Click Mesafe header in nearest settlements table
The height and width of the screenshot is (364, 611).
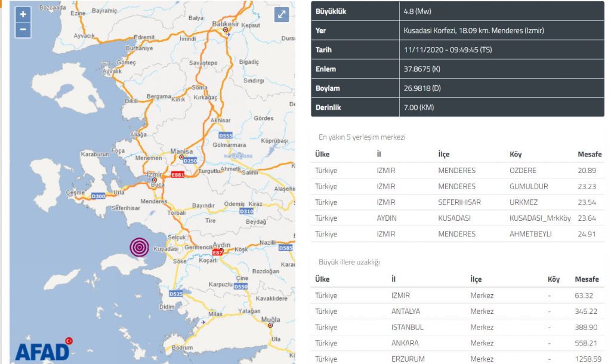(589, 155)
